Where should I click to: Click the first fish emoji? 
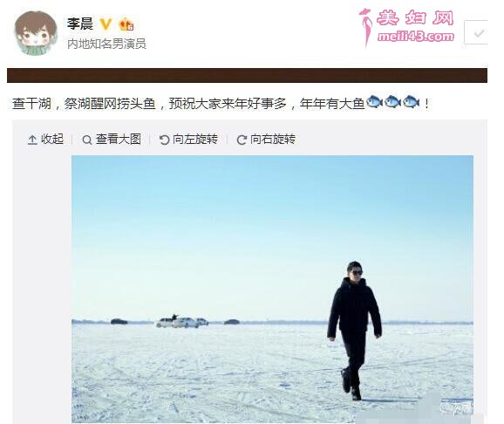[374, 102]
